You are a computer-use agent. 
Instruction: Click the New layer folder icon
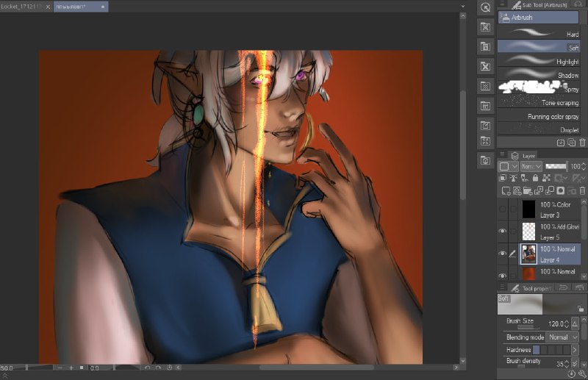(528, 191)
